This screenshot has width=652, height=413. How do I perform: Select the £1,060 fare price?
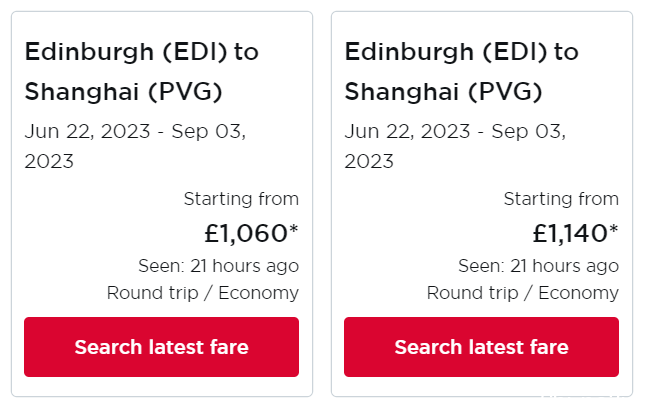coord(246,233)
